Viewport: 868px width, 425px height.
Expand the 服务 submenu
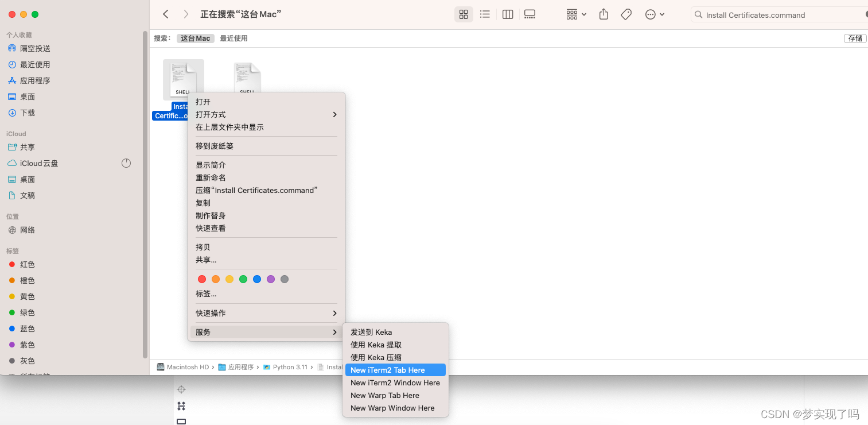coord(266,332)
